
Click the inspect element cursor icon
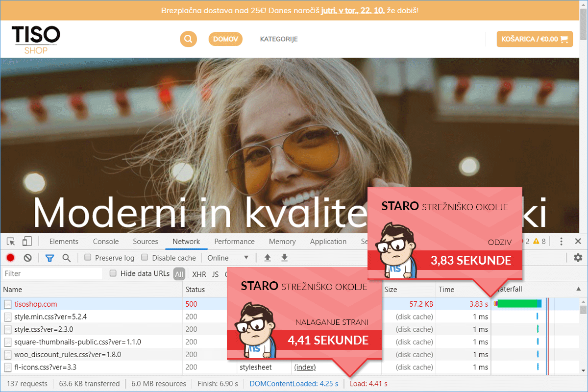[x=11, y=241]
